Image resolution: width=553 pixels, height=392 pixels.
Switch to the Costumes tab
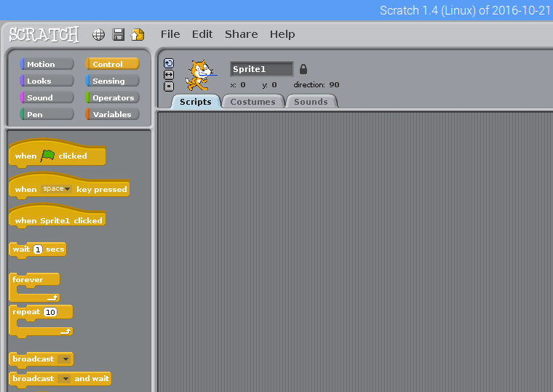[x=252, y=102]
